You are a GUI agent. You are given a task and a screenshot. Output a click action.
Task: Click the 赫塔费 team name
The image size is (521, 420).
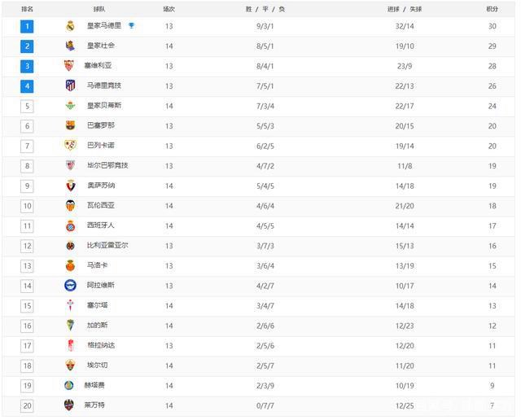coord(96,385)
